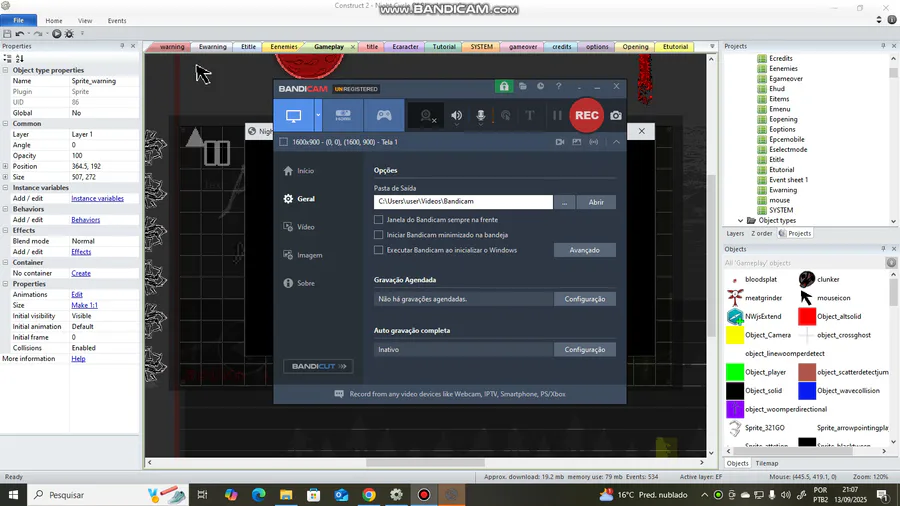Select Bandicam screen recording mode
This screenshot has height=506, width=900.
click(x=293, y=115)
